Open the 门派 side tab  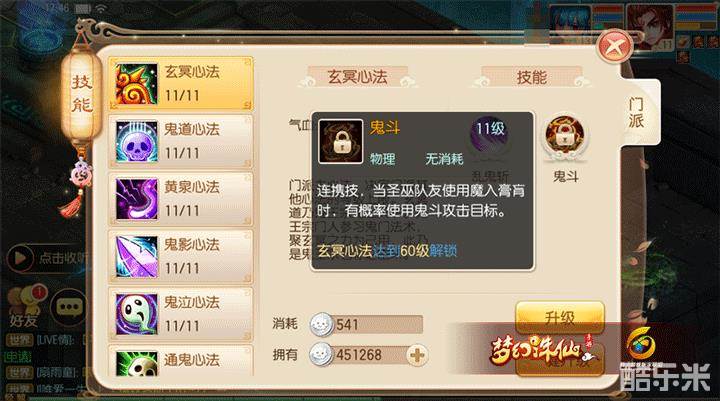click(637, 113)
